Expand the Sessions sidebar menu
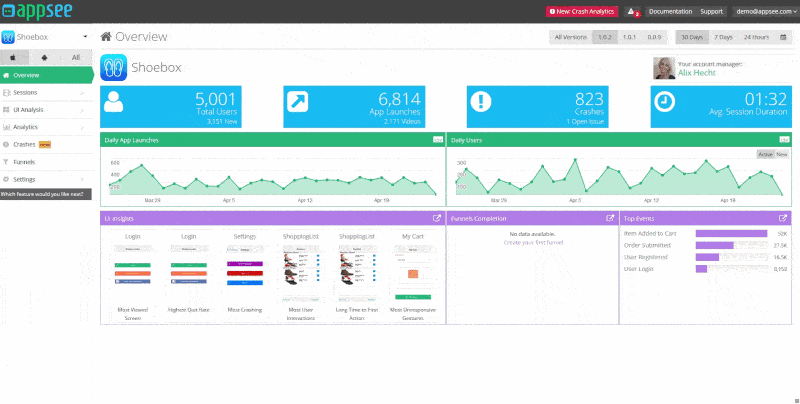800x404 pixels. pyautogui.click(x=46, y=92)
